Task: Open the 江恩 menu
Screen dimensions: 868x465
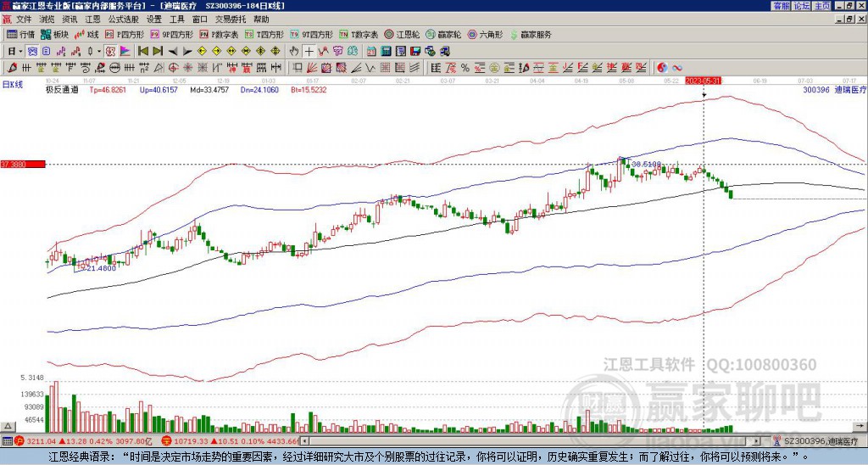Action: click(92, 20)
